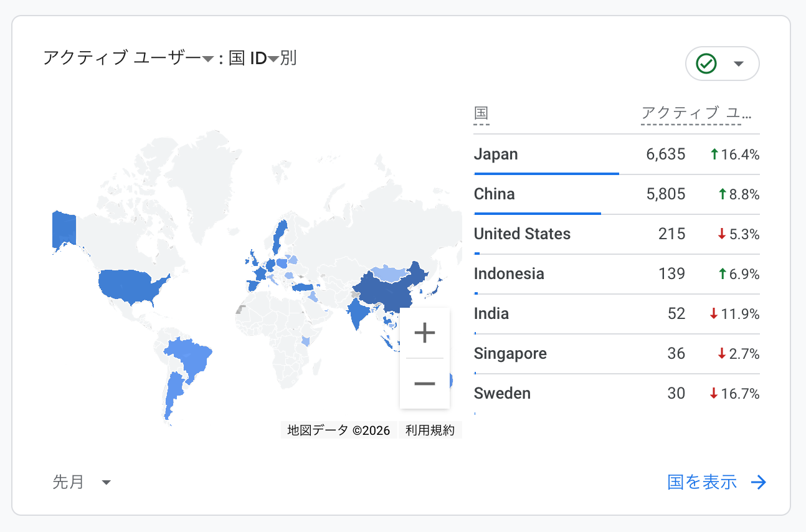This screenshot has width=806, height=532.
Task: Click the map zoom in plus button
Action: 424,333
